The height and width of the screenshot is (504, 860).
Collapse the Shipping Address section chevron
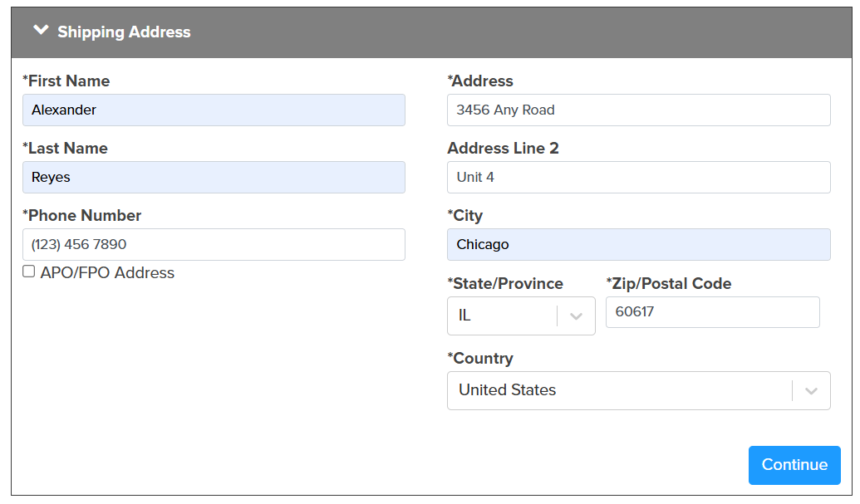pos(42,30)
